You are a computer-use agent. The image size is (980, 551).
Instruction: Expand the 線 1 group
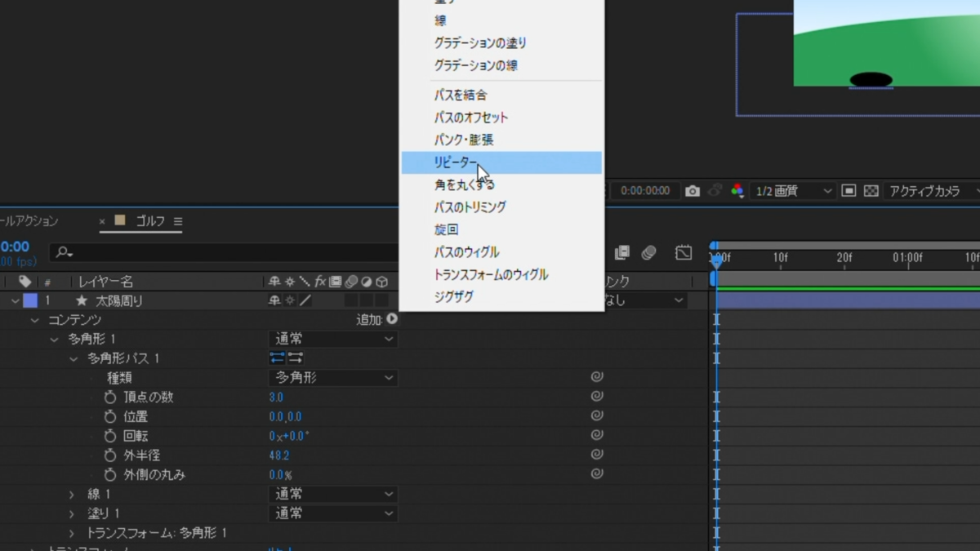point(72,494)
